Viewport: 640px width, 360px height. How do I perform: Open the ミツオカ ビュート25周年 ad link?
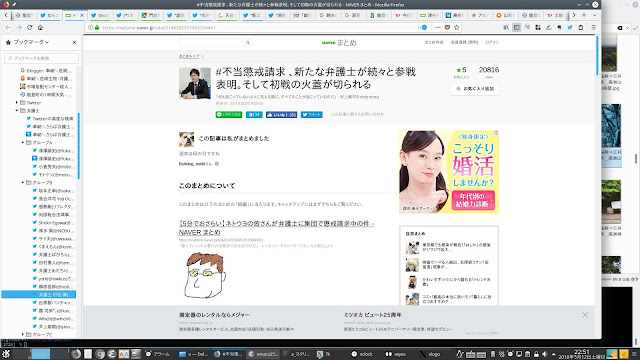[x=373, y=315]
